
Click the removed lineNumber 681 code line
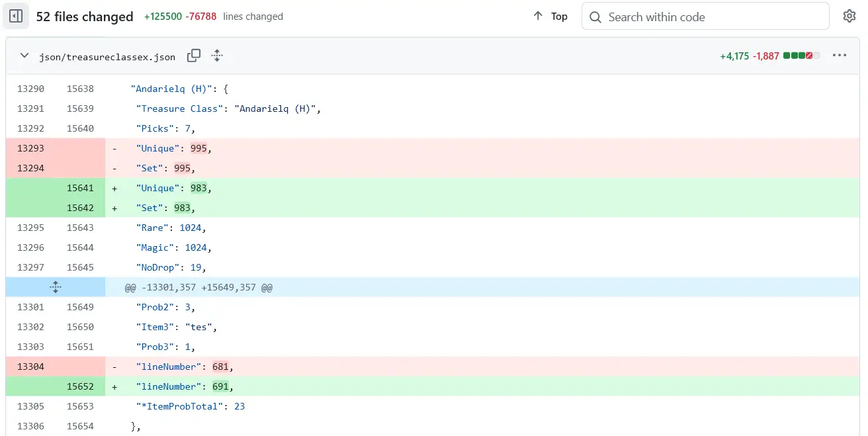tap(185, 367)
